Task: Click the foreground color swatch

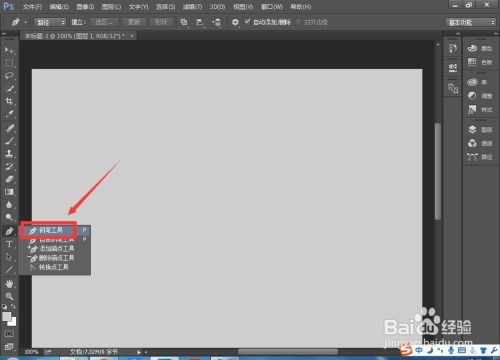Action: click(6, 316)
